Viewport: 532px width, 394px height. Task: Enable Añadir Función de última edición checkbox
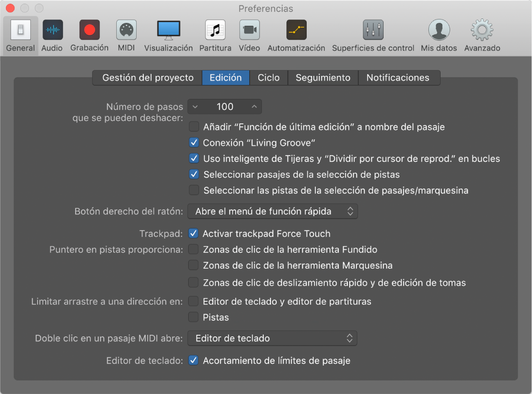(194, 127)
